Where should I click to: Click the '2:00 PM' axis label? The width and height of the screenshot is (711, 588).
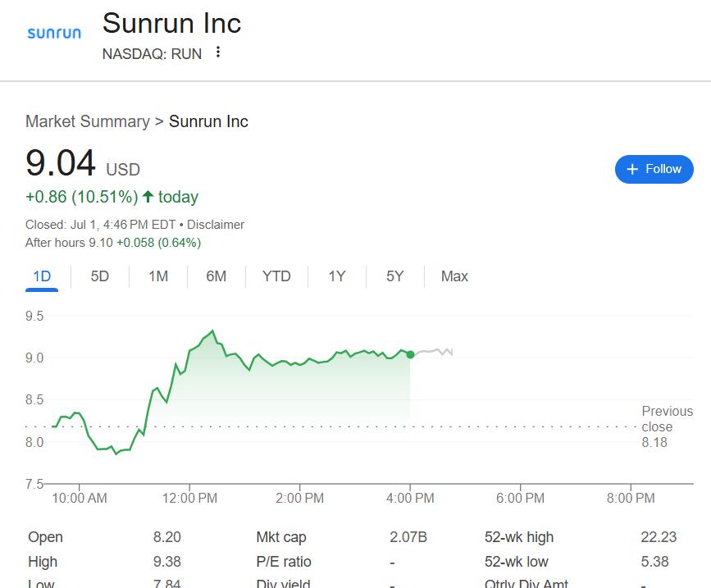(299, 498)
